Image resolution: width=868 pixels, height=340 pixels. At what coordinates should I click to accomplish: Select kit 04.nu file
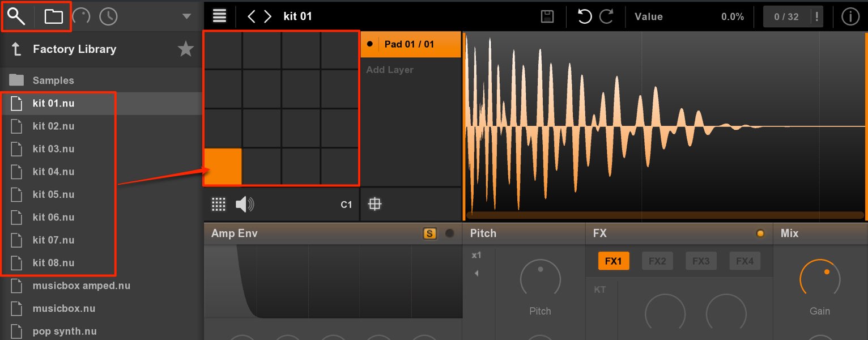pos(101,171)
